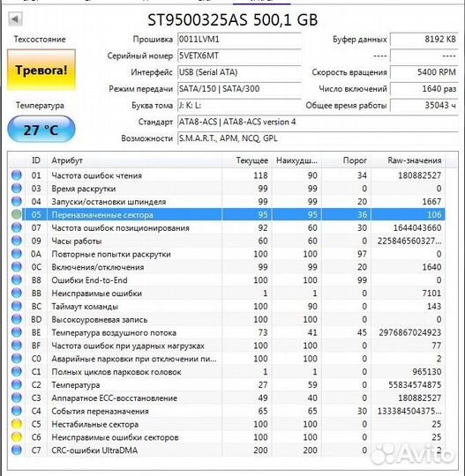Select the Частота ошибок чтения attribute text

97,175
